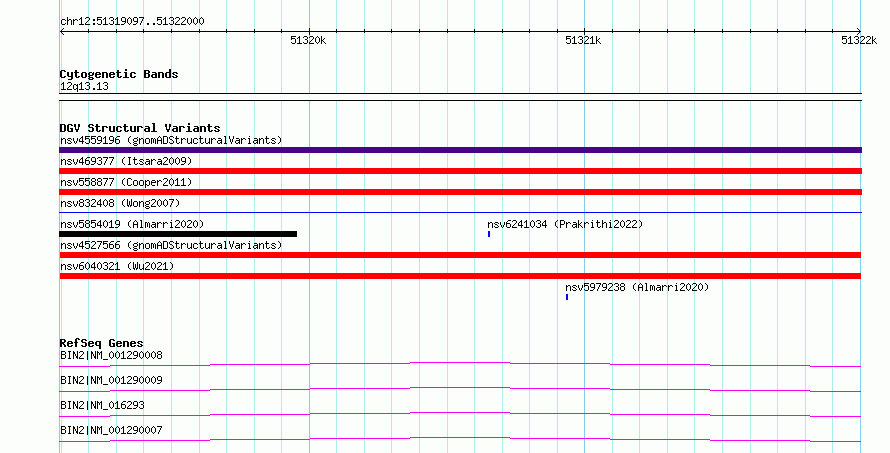This screenshot has width=890, height=453.
Task: Click the nsv6040321 (Wu2021) red bar
Action: pyautogui.click(x=460, y=276)
